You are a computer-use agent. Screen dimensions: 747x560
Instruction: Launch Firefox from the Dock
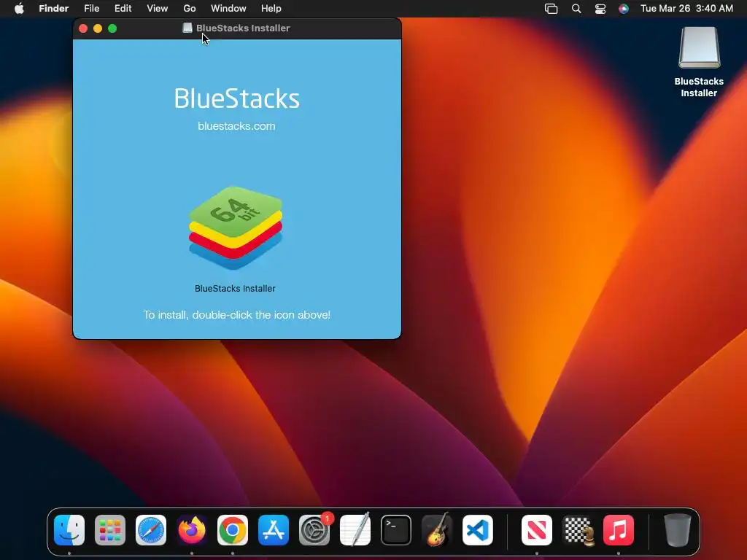tap(192, 529)
